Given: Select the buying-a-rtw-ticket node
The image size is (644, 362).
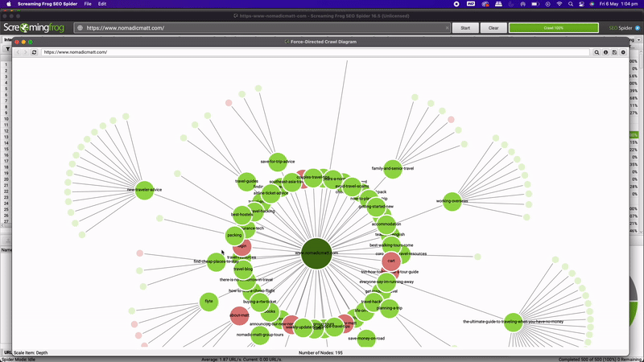Looking at the screenshot, I should tap(259, 302).
